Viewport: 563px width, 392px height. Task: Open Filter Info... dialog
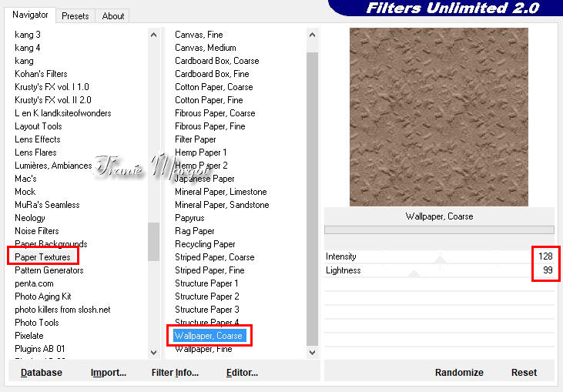175,373
